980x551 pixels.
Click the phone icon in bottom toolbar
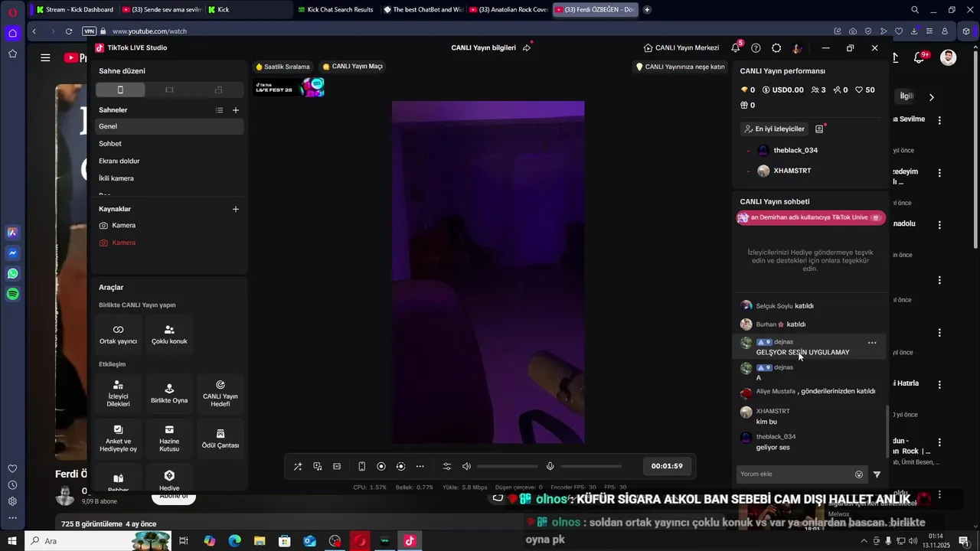click(361, 466)
